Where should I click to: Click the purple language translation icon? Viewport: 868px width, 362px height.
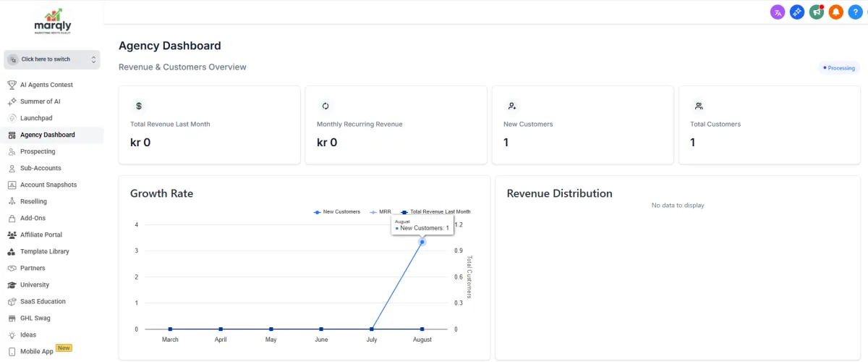pos(778,12)
